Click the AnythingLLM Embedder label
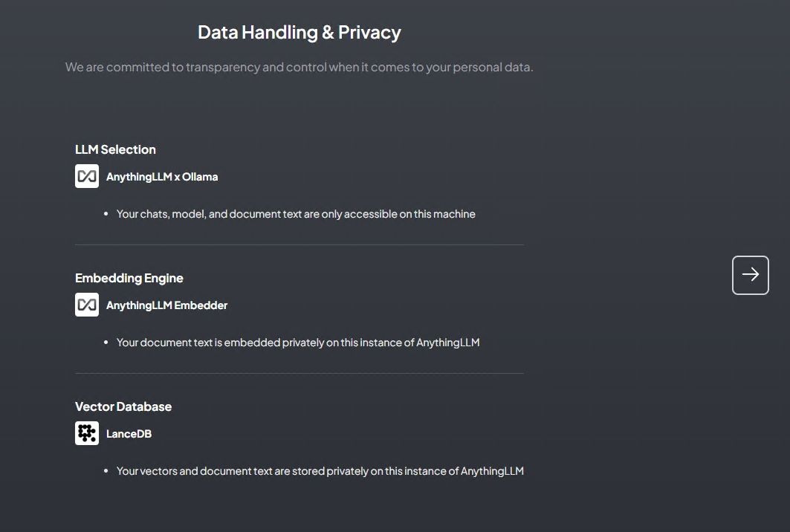790x532 pixels. click(x=166, y=305)
